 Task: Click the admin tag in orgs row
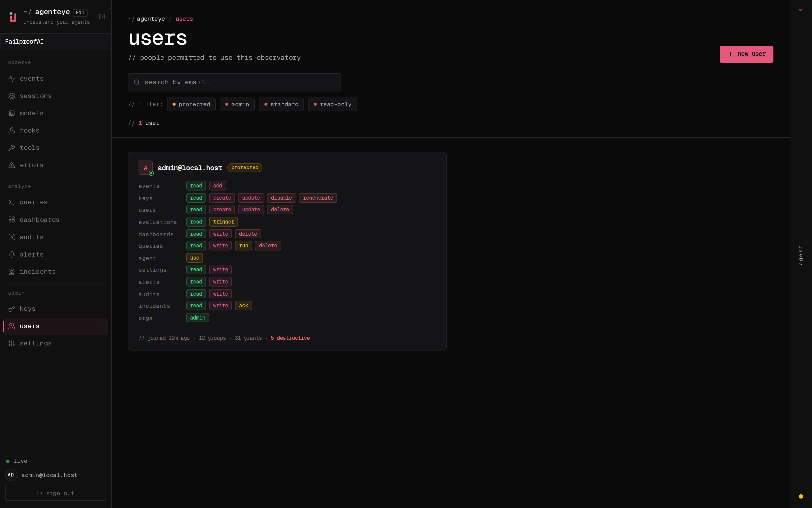click(197, 317)
